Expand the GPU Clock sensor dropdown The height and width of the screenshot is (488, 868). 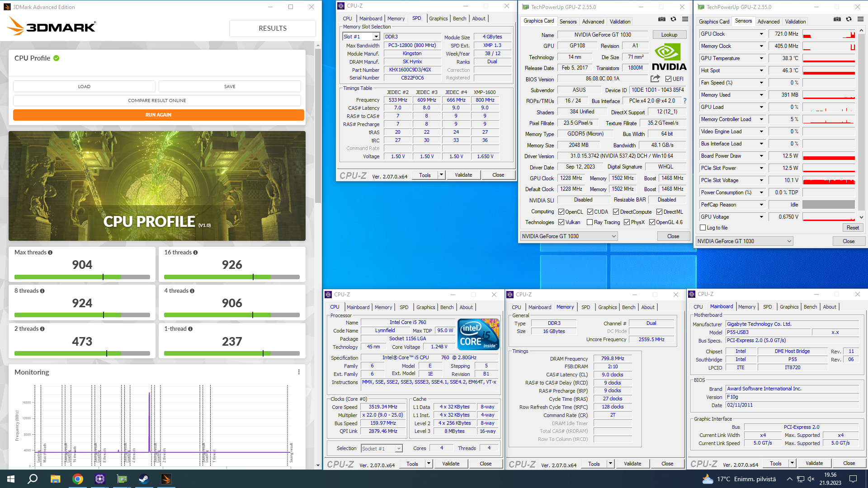(761, 34)
